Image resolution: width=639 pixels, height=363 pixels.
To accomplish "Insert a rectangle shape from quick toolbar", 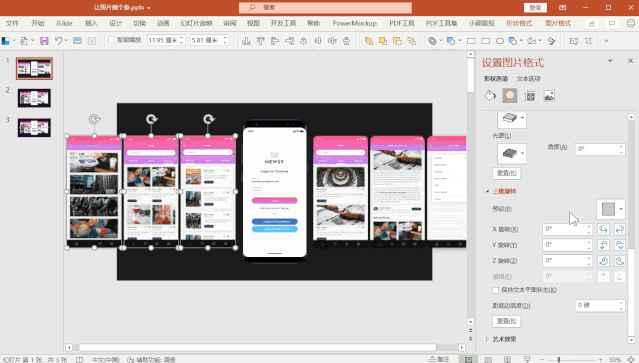I will (471, 41).
